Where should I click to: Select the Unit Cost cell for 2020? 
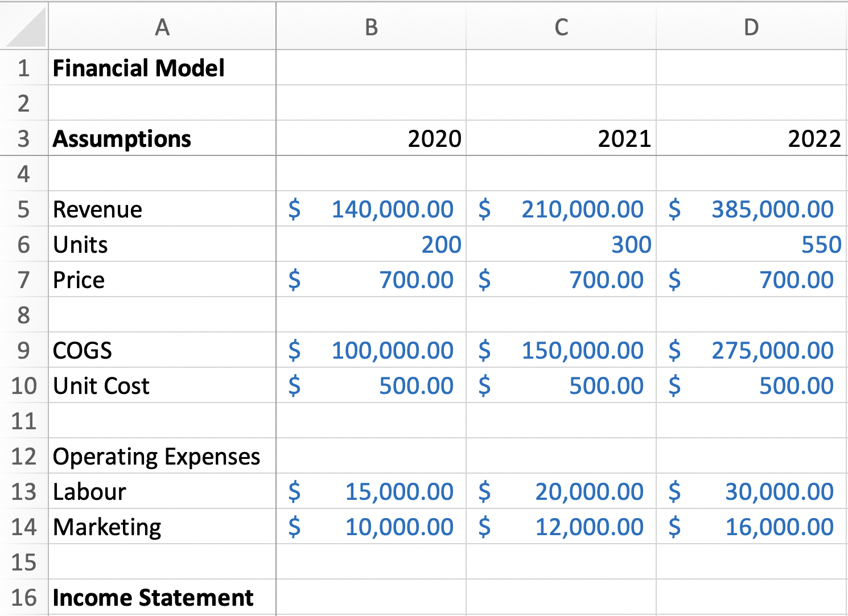(371, 385)
